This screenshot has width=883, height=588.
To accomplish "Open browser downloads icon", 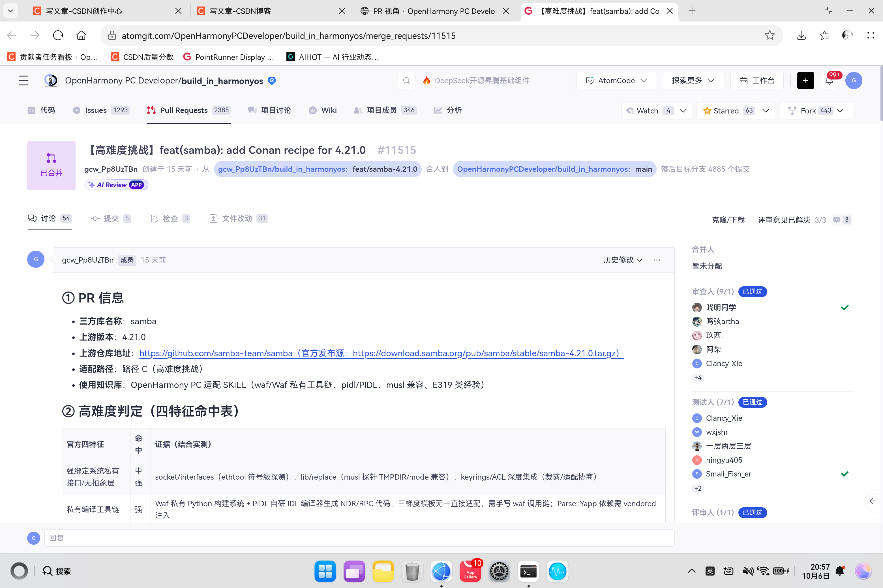I will tap(801, 35).
